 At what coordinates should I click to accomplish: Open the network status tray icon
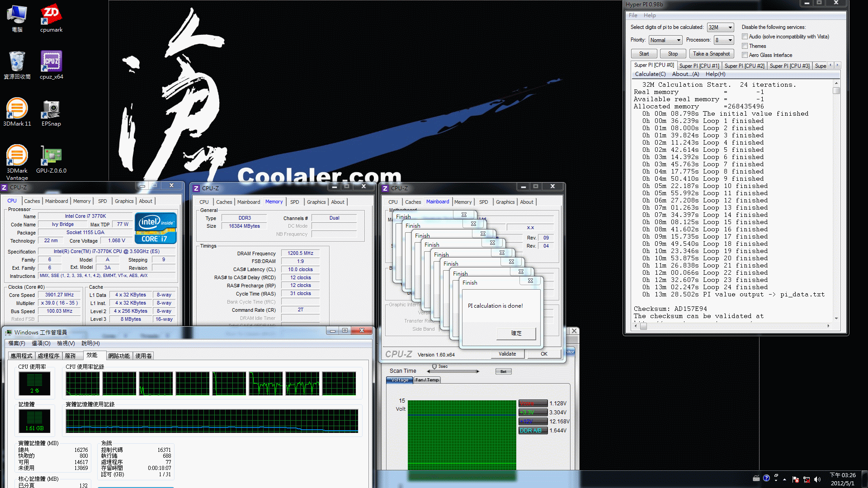point(807,479)
